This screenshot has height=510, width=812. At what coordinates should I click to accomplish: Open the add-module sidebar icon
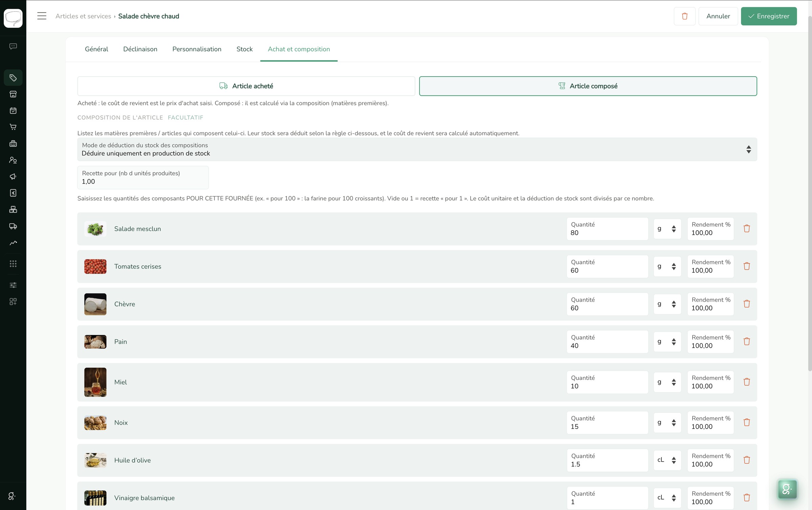pos(13,302)
